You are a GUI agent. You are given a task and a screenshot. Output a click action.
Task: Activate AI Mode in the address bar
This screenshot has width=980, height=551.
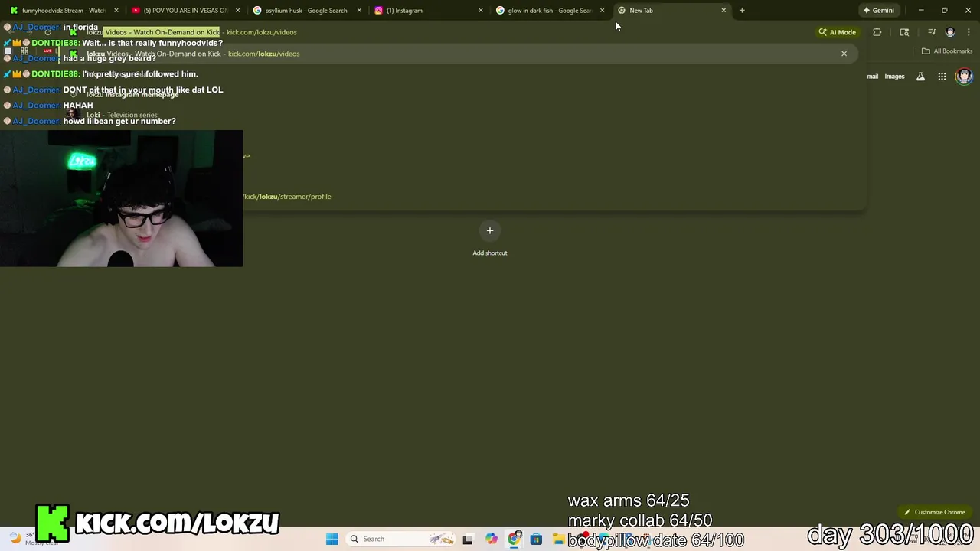tap(837, 32)
